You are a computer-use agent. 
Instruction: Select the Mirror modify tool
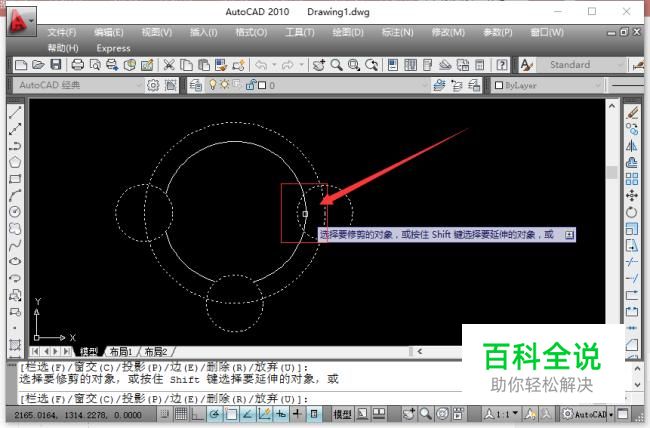(x=632, y=146)
